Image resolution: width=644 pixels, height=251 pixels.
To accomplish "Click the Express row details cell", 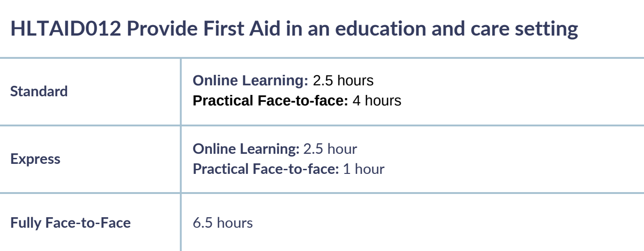I will pos(412,160).
